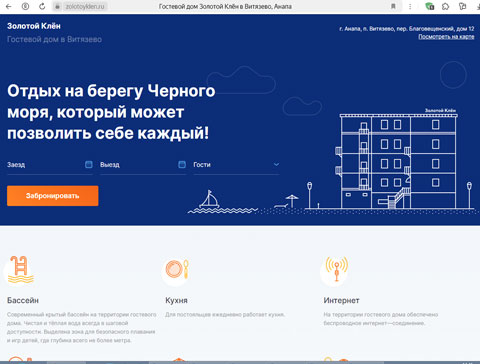
Task: Open browser downloads arrow icon
Action: (478, 6)
